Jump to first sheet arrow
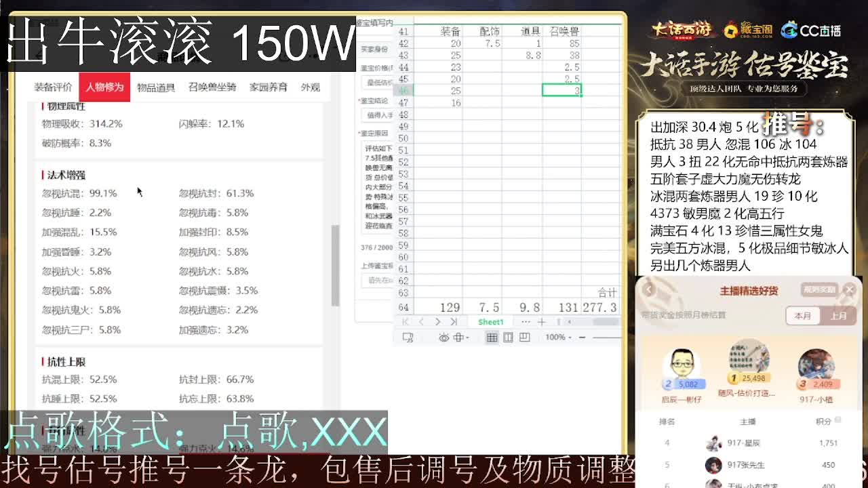 [406, 322]
